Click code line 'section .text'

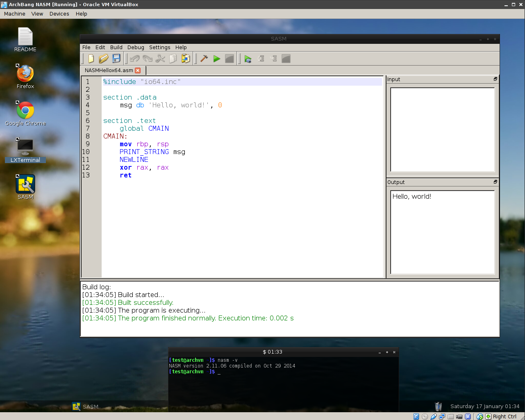coord(130,120)
